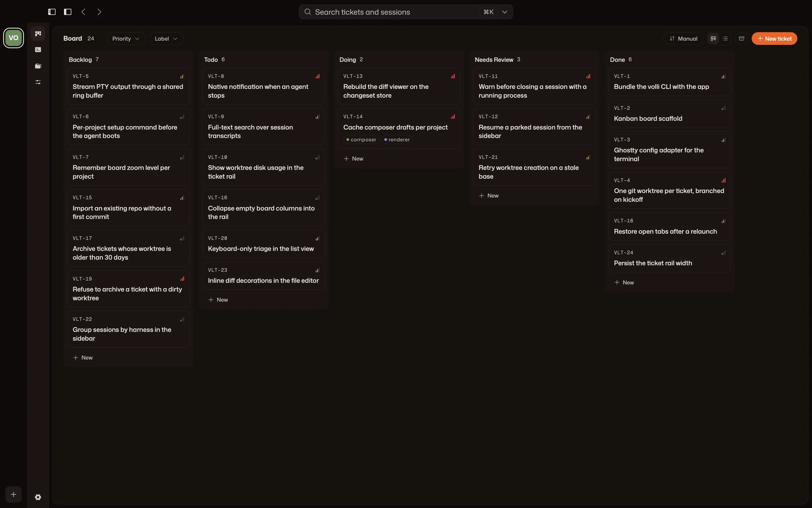Open the Backlog column header
This screenshot has height=508, width=812.
coord(80,60)
